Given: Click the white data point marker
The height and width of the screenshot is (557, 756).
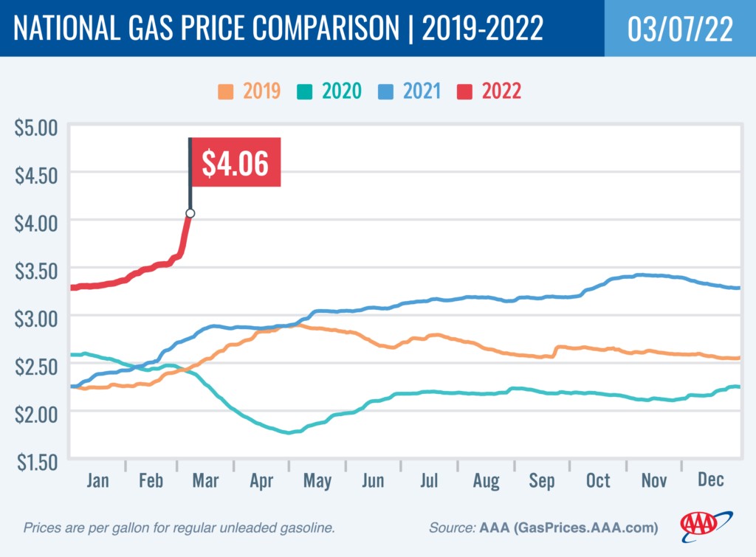Looking at the screenshot, I should click(x=190, y=213).
